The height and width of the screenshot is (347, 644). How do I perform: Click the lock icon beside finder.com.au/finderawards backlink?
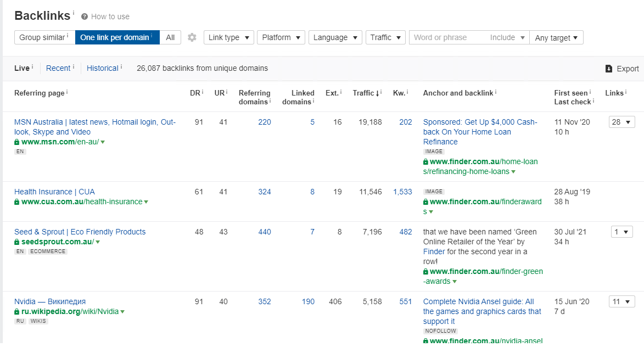pyautogui.click(x=425, y=202)
